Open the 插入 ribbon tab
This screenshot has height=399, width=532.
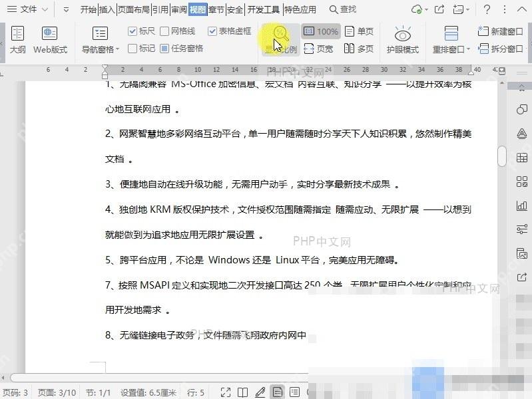[x=107, y=10]
